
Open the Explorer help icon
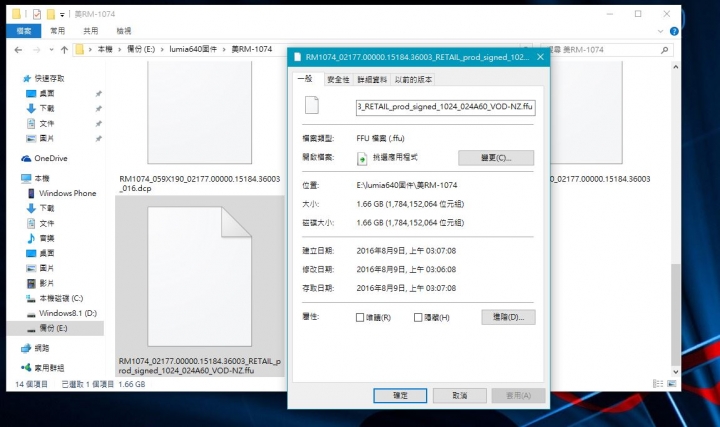coord(674,31)
